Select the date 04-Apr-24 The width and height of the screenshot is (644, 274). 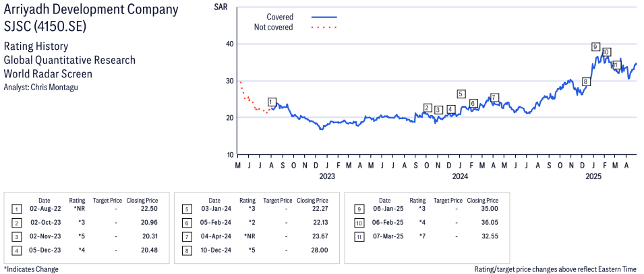215,237
